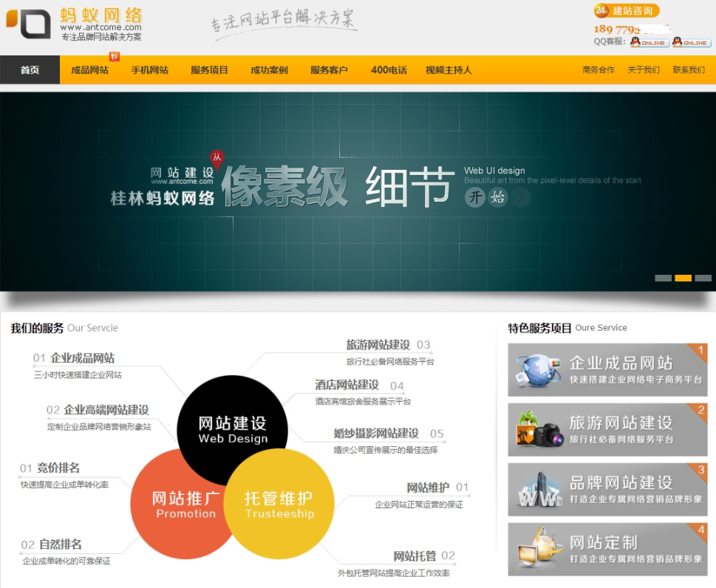This screenshot has width=716, height=588.
Task: Click the 酒店网站建设 04 service link
Action: [x=347, y=385]
